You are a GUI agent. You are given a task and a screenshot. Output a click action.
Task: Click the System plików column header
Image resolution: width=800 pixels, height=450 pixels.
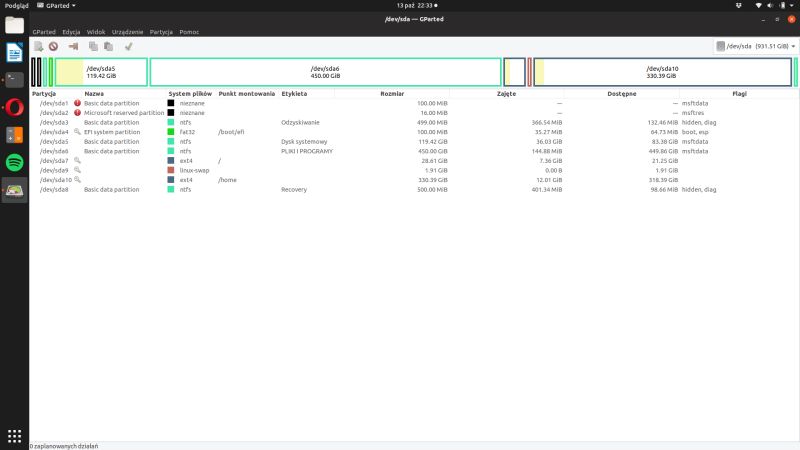190,94
